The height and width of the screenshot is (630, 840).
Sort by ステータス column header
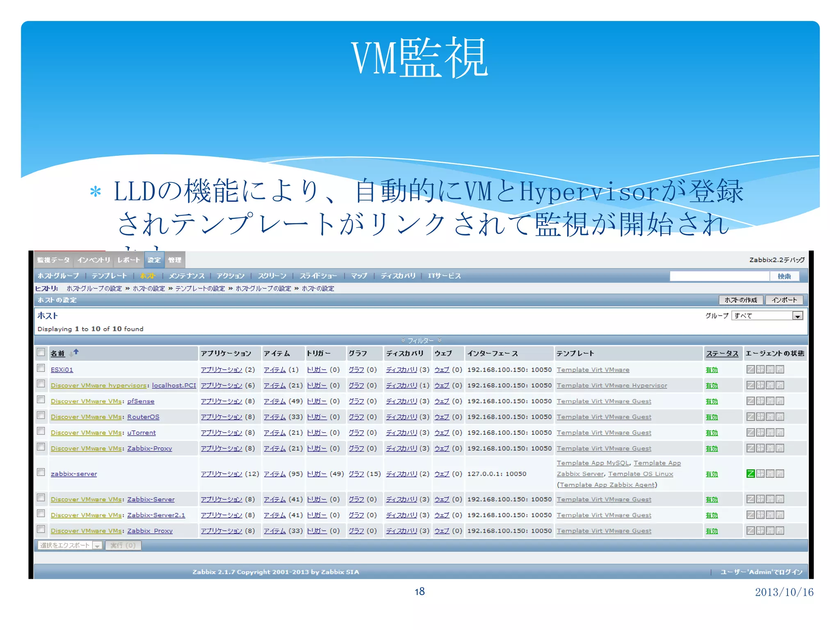[x=722, y=354]
